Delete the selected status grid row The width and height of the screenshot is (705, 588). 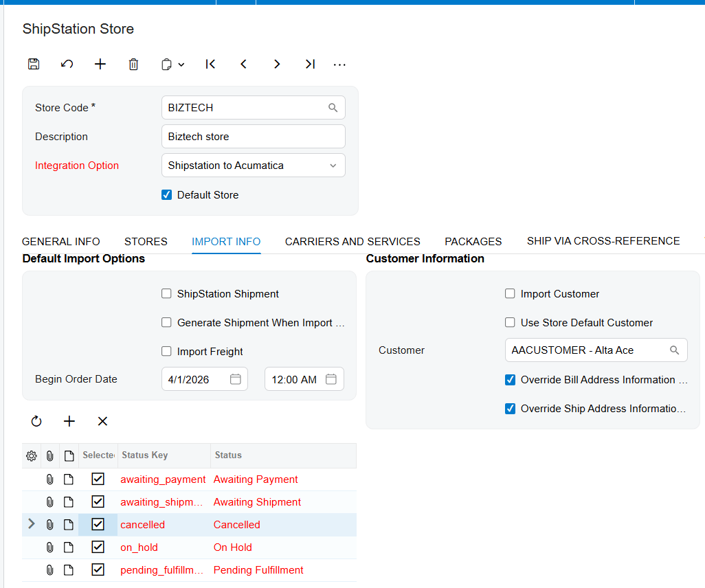click(102, 421)
